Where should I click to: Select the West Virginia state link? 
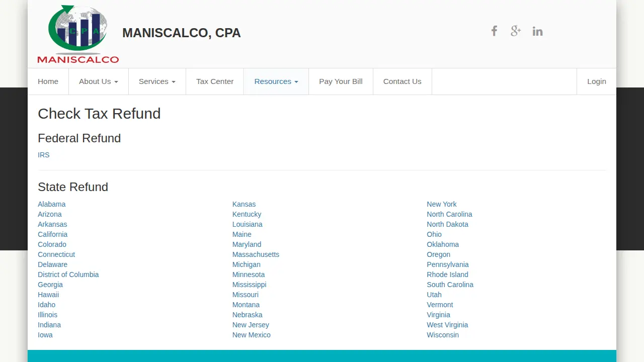(x=447, y=325)
